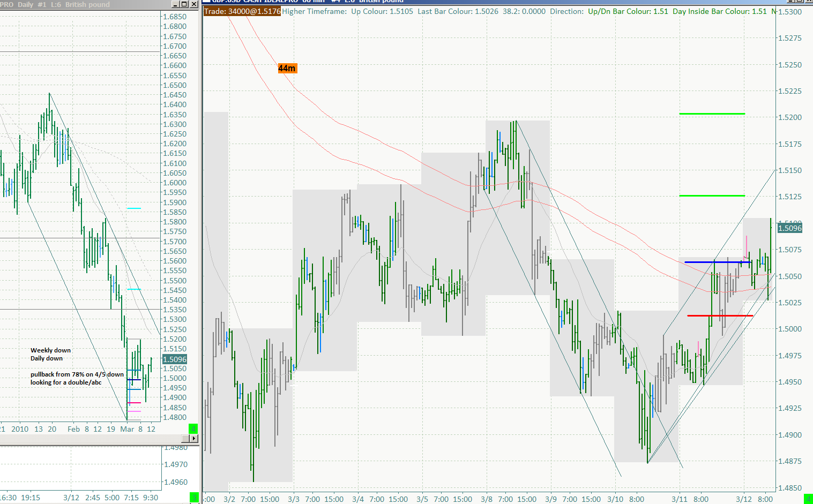
Task: Select the blue horizontal line on 60 min chart
Action: click(x=718, y=262)
